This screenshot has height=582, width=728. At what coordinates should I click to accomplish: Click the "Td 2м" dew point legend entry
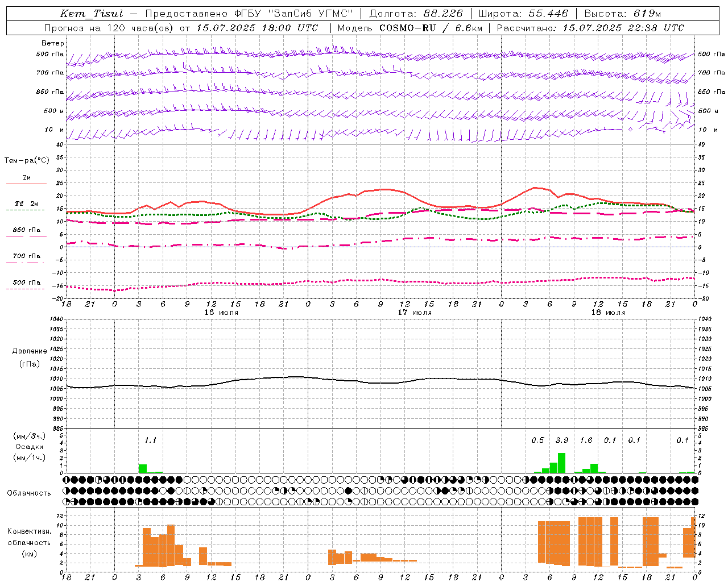[26, 203]
